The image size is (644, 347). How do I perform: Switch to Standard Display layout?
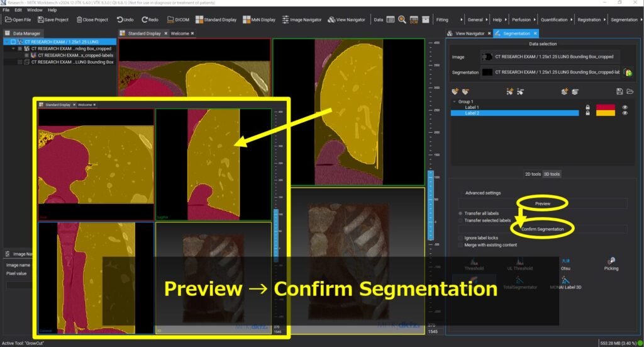point(216,20)
